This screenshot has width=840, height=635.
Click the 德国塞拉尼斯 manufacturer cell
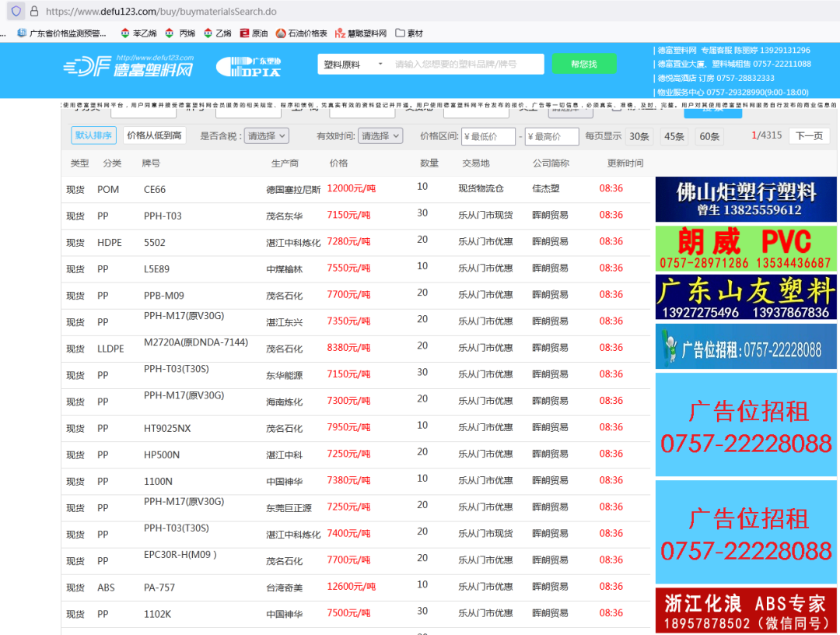(293, 190)
